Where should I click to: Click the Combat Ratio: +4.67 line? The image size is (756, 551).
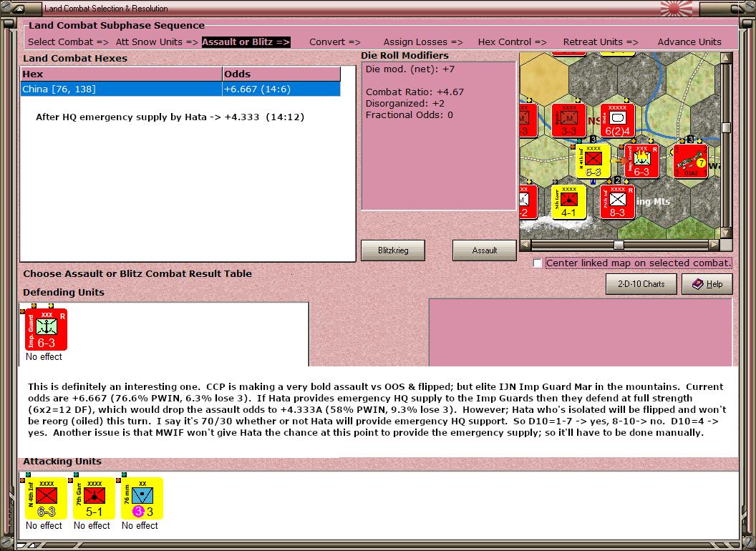tap(415, 92)
